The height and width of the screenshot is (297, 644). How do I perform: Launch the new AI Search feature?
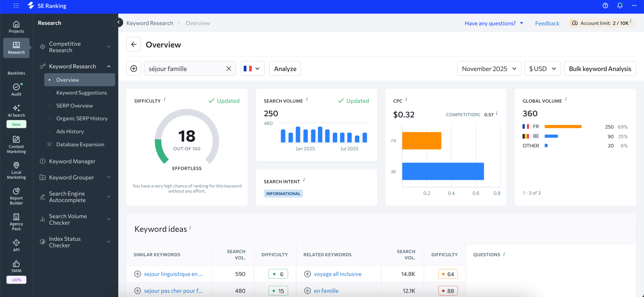[16, 111]
